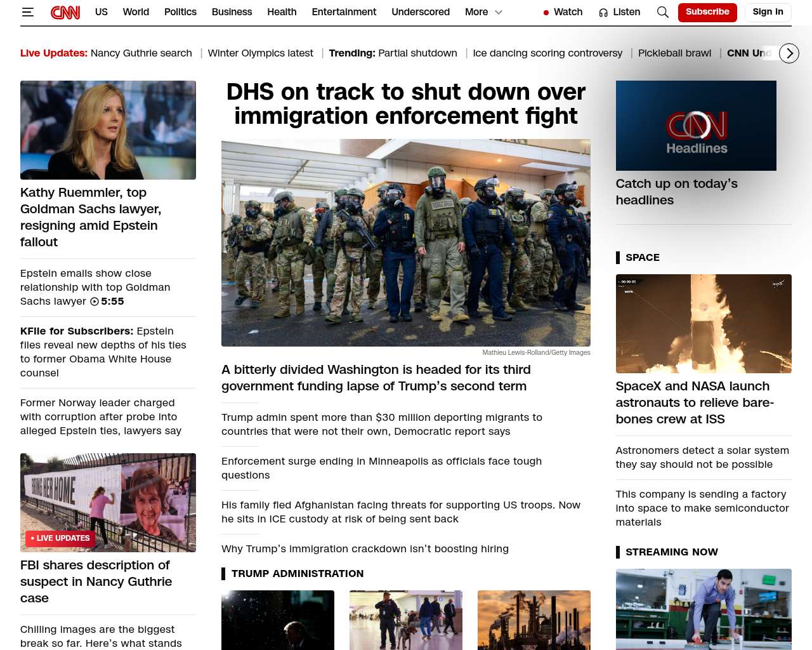
Task: Open the Streaming Now section heading
Action: [672, 552]
